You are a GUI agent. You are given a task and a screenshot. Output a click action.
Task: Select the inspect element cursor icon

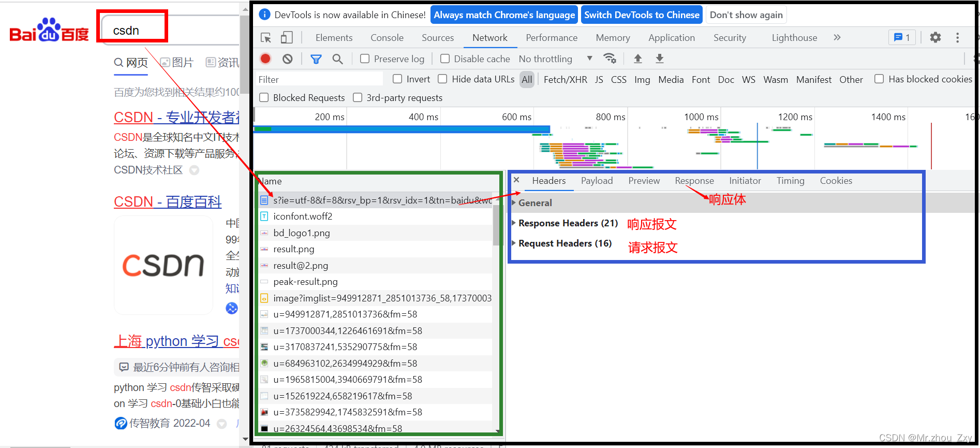266,37
